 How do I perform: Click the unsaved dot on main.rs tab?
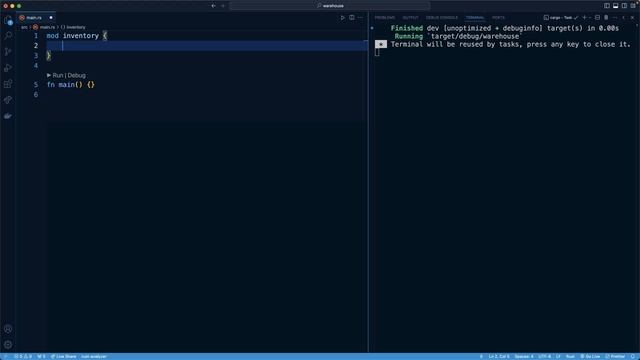point(51,18)
